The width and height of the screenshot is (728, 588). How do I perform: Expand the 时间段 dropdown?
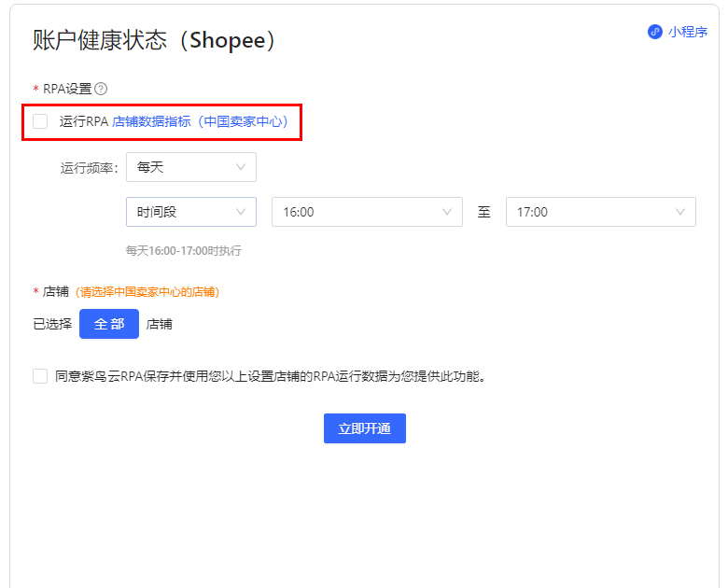(191, 212)
